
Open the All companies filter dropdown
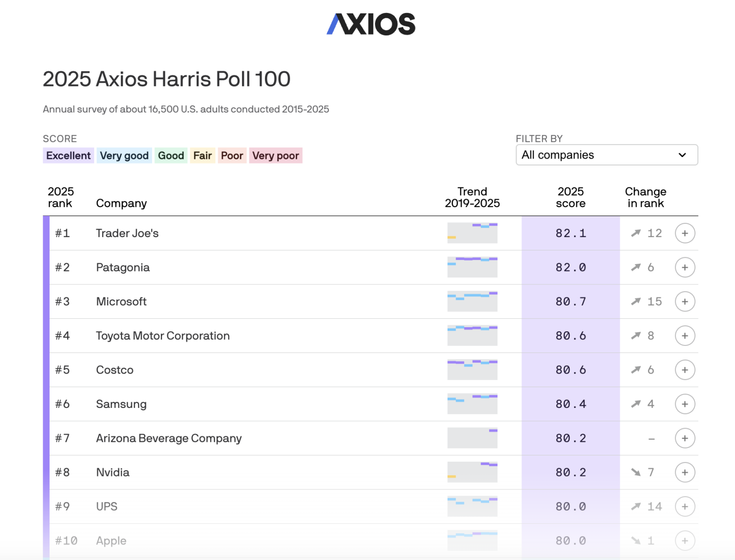click(606, 155)
